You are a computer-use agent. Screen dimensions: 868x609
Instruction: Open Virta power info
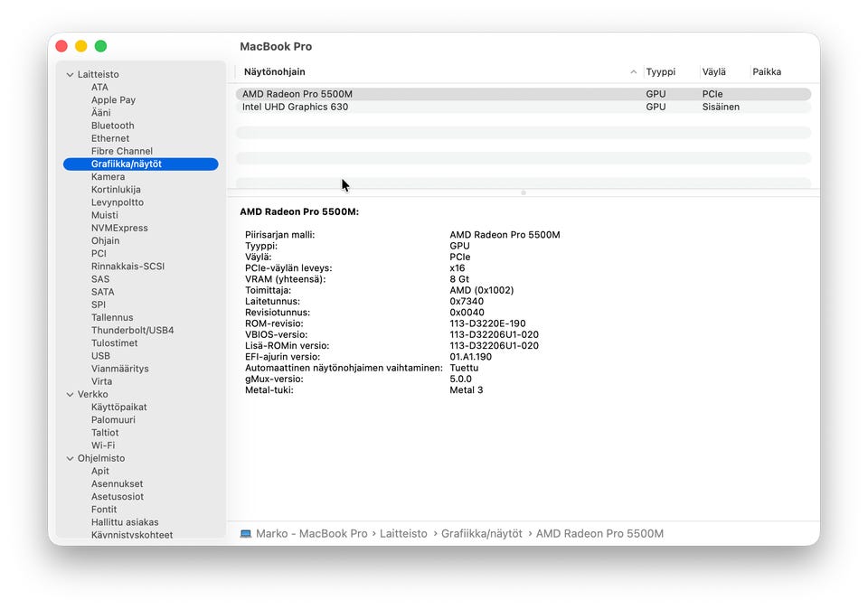101,381
